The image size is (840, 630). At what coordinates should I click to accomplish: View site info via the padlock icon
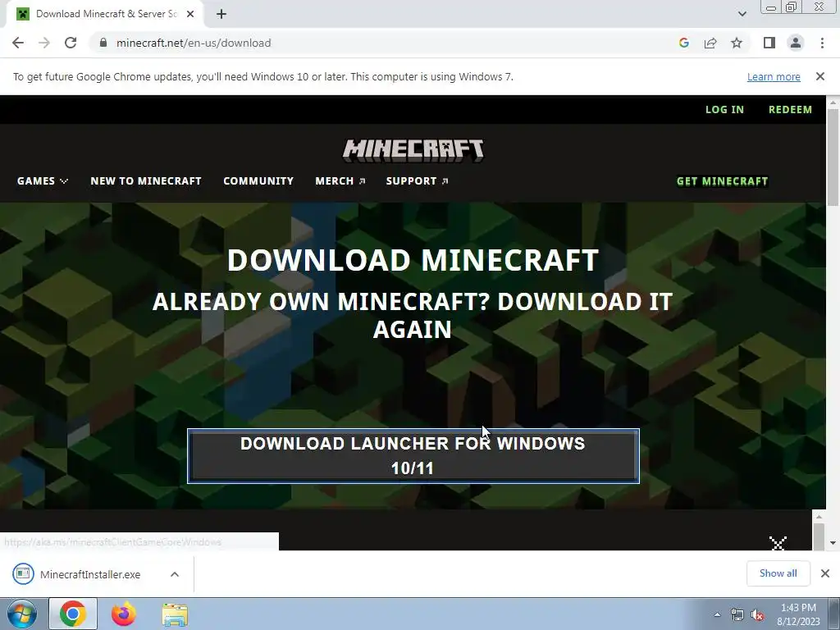103,43
